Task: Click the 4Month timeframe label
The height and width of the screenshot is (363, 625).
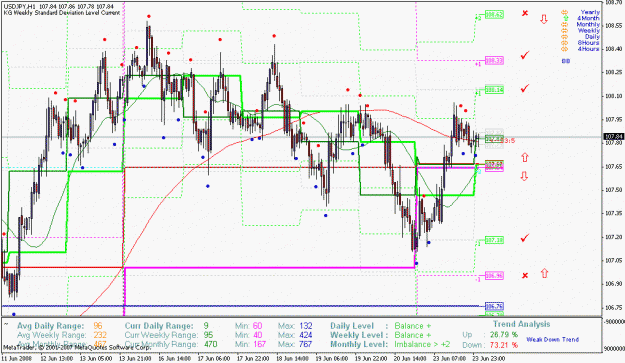Action: [588, 18]
